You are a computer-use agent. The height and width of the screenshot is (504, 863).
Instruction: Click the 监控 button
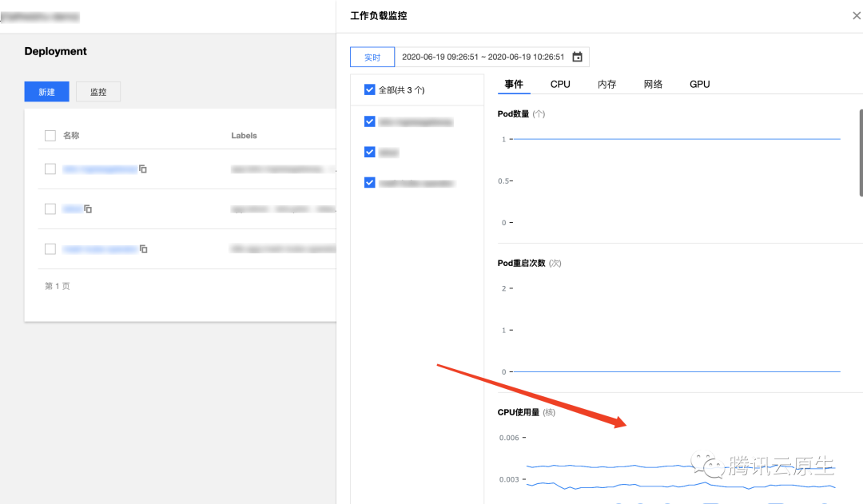[98, 92]
